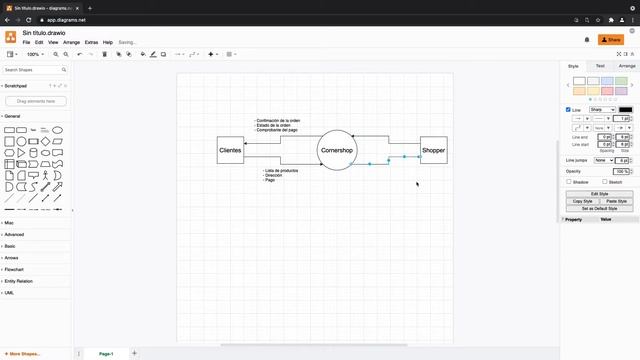Click the Paste Style button

pyautogui.click(x=616, y=201)
